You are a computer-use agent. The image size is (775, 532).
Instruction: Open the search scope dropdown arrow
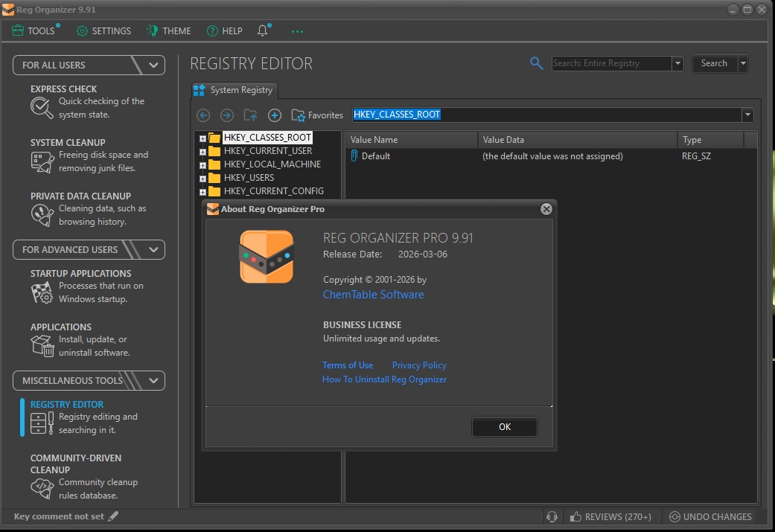677,64
